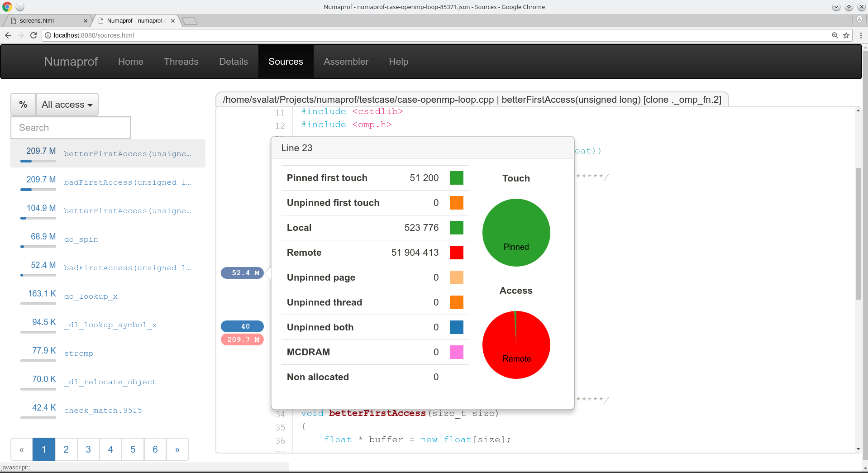Screen dimensions: 868x473
Task: Click the 209.7 M line annotation badge
Action: (242, 339)
